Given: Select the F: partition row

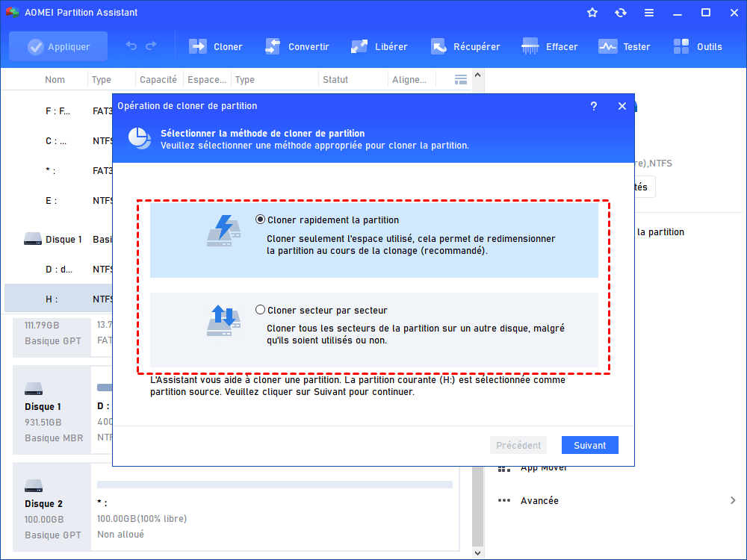Looking at the screenshot, I should tap(58, 111).
